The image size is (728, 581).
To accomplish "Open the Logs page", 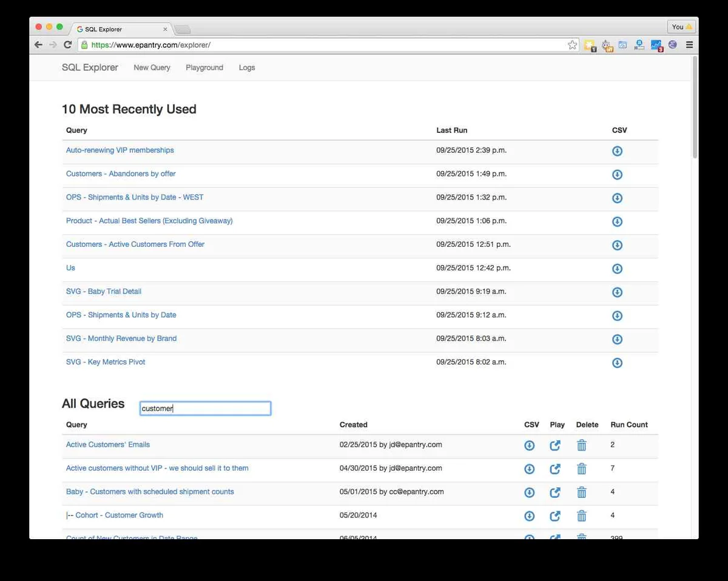I will (247, 67).
